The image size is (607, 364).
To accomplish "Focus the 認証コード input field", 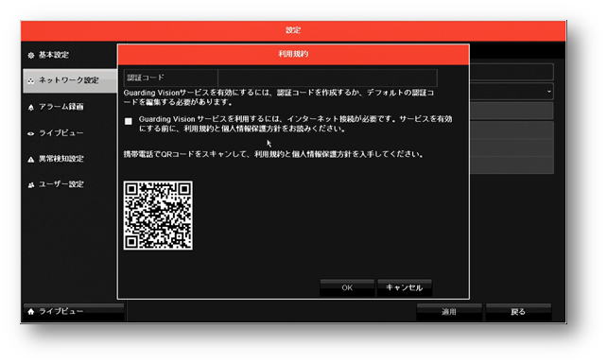I will tap(327, 78).
